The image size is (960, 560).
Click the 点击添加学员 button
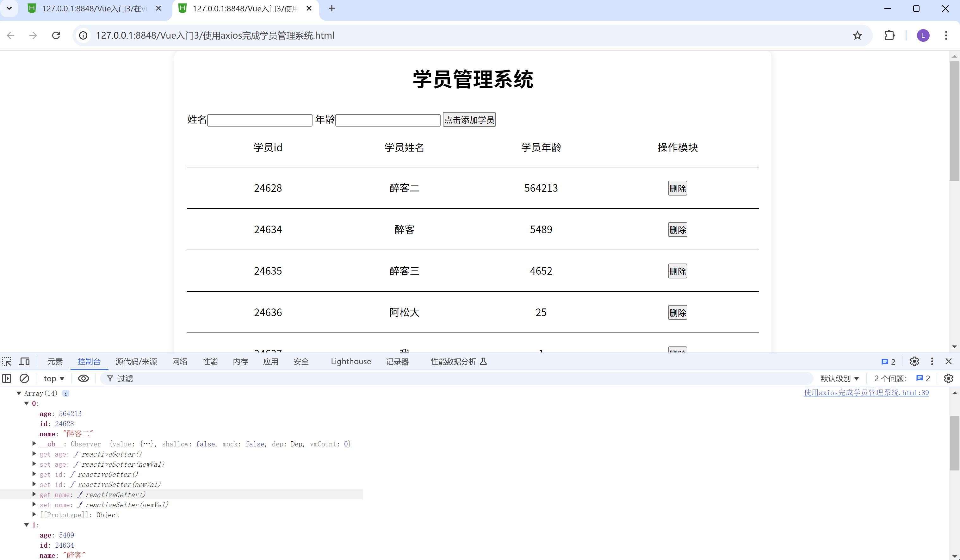pos(469,120)
